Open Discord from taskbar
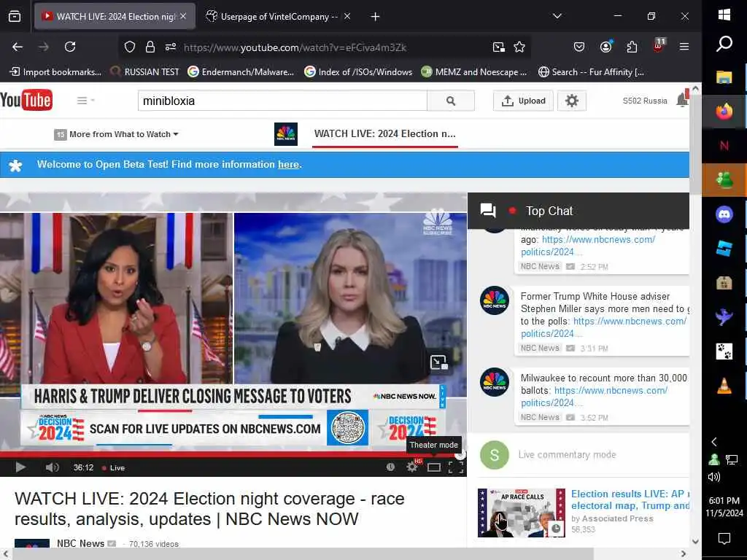The image size is (747, 560). [724, 214]
